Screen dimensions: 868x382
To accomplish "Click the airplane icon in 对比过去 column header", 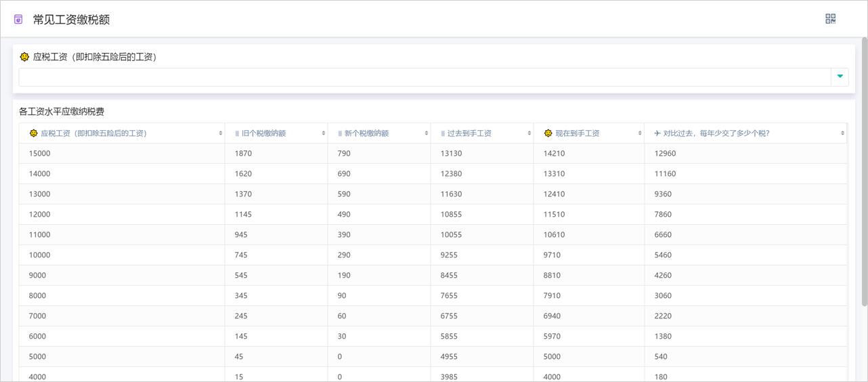I will click(657, 133).
